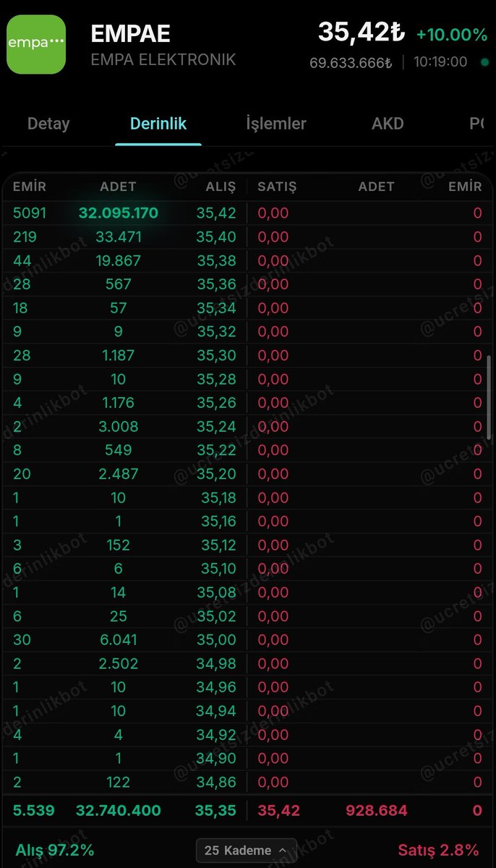496x868 pixels.
Task: Tap the EMPA ELEKTRONIK company name
Action: (163, 60)
